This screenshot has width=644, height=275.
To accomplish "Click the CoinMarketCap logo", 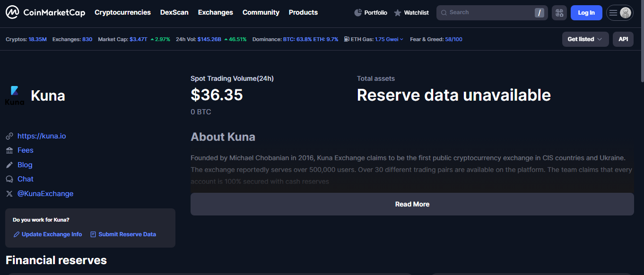I will coord(45,12).
